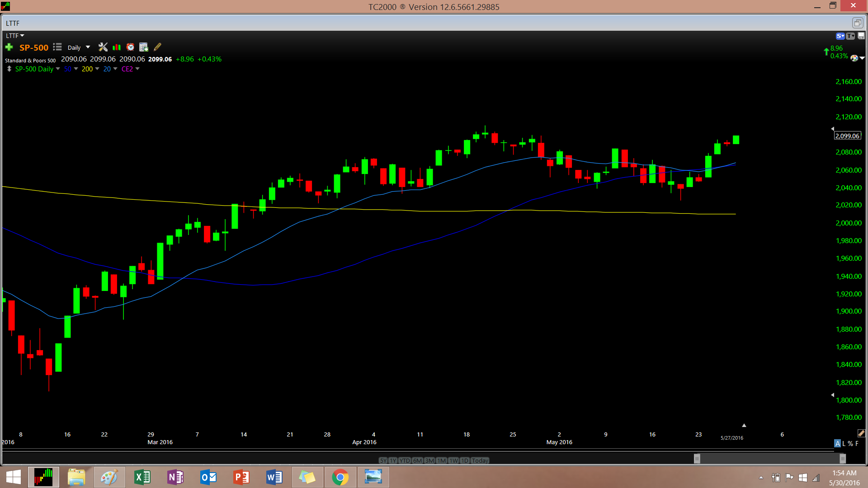The width and height of the screenshot is (868, 488).
Task: Open the watchlist list icon beside SP-500
Action: tap(57, 47)
